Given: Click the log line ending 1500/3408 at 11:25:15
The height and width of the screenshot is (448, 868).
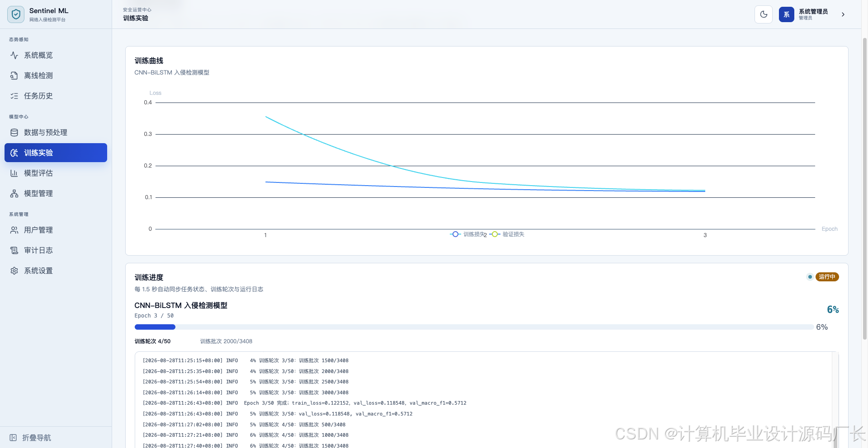Looking at the screenshot, I should (245, 361).
